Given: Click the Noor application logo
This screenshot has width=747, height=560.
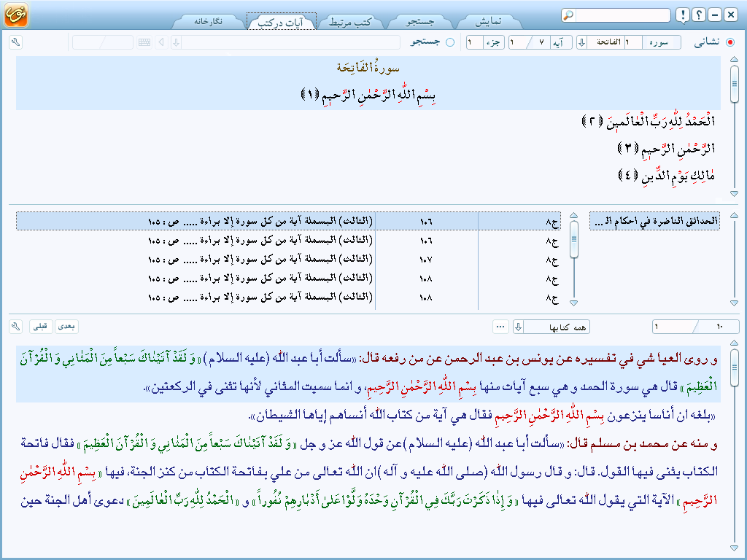Looking at the screenshot, I should [16, 15].
